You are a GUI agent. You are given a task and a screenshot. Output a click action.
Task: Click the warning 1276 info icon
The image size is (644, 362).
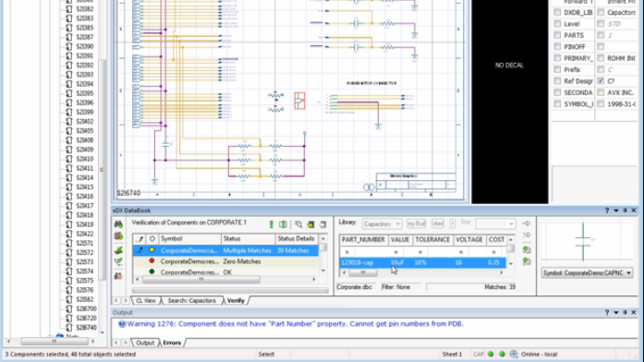(x=122, y=324)
